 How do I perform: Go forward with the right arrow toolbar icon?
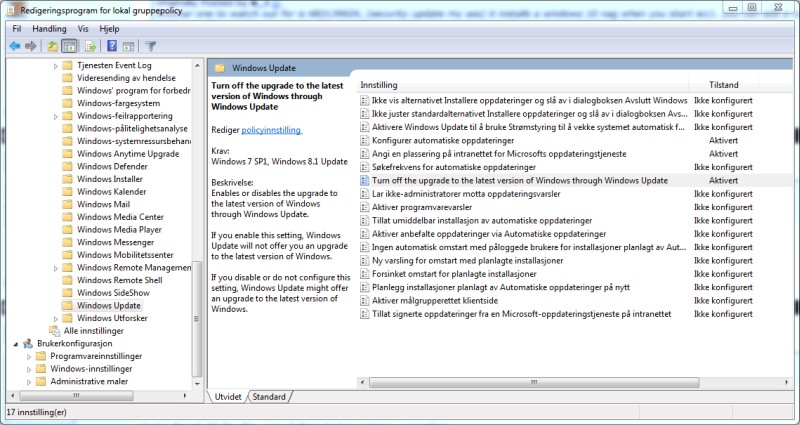[x=31, y=46]
